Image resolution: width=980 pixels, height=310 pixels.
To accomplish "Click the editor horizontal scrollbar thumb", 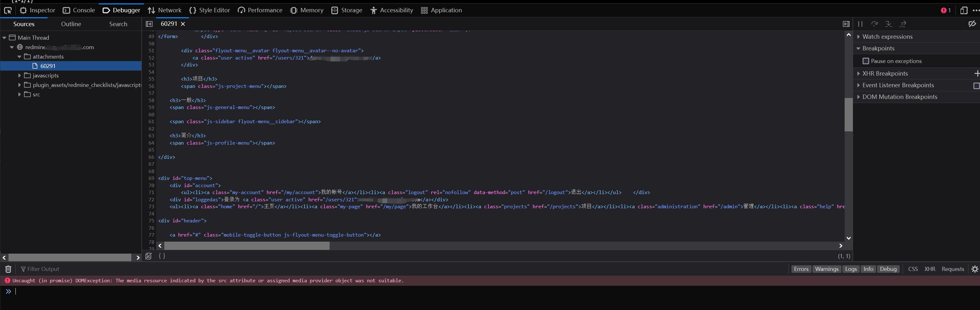I will click(x=246, y=246).
